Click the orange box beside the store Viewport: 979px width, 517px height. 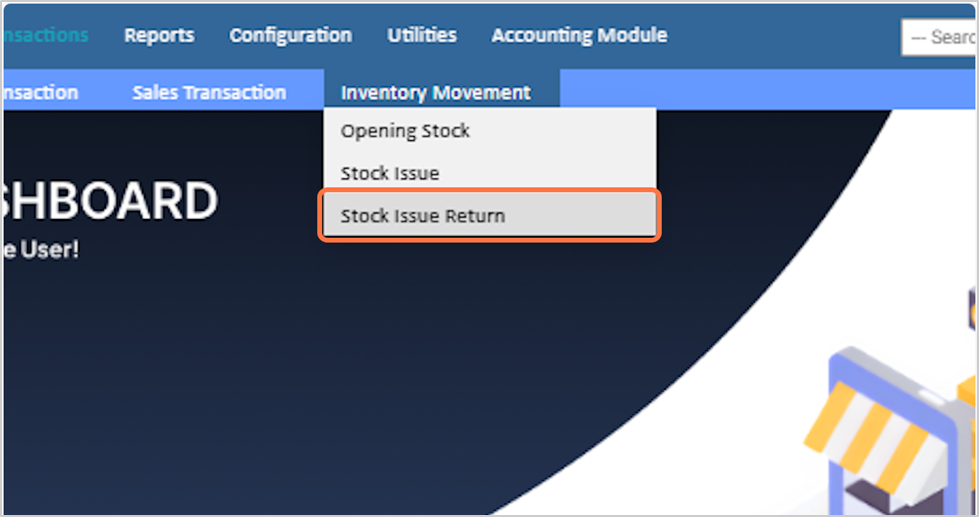click(970, 390)
